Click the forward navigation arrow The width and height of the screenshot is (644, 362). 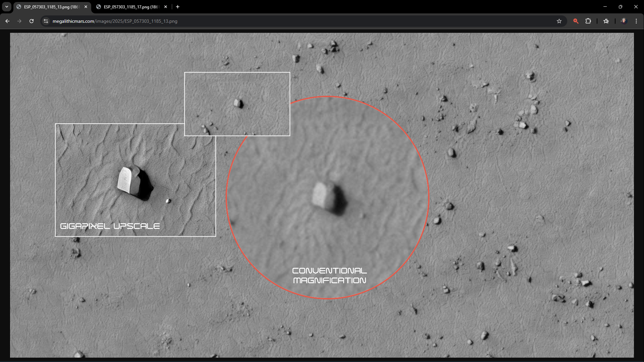[x=19, y=21]
